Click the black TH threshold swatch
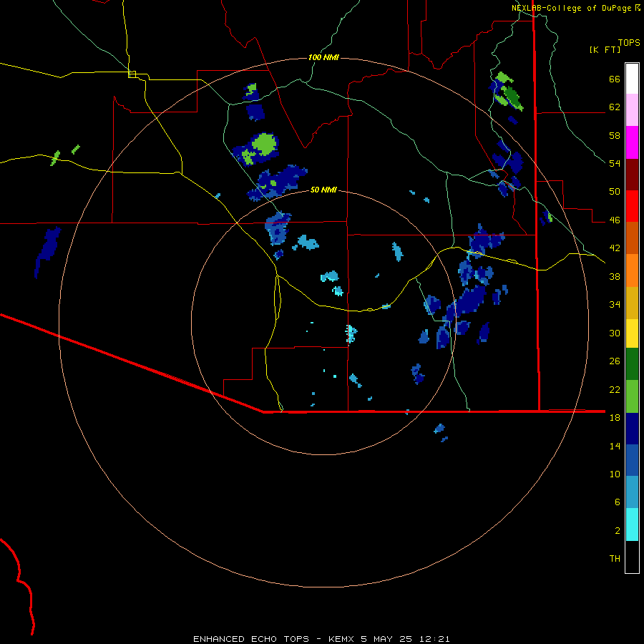This screenshot has height=644, width=644. [632, 557]
